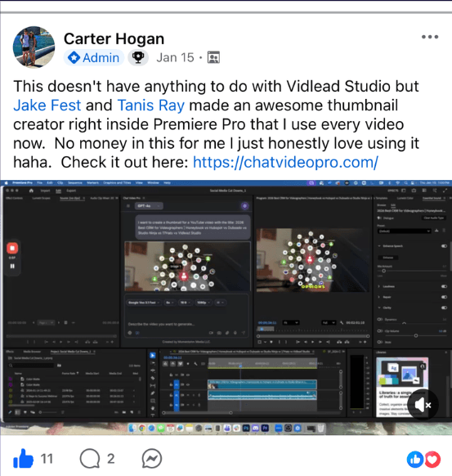Pause the screen recording
The height and width of the screenshot is (476, 452).
(x=12, y=267)
